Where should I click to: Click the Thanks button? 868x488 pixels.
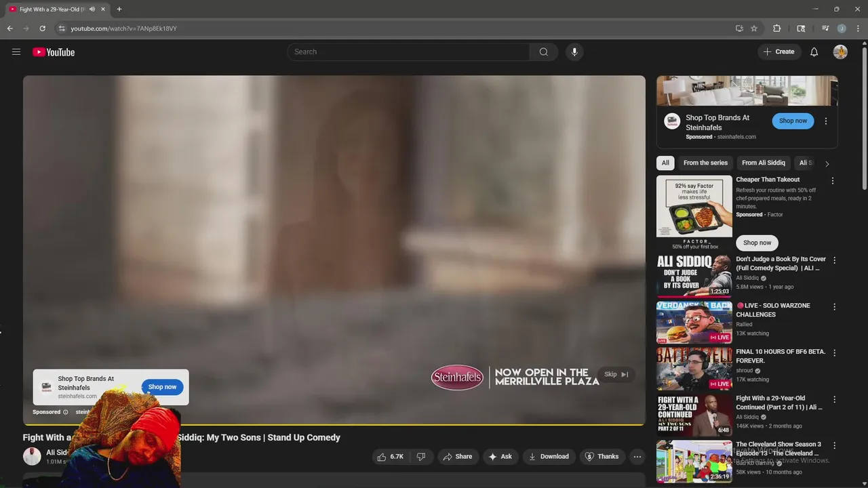[601, 457]
